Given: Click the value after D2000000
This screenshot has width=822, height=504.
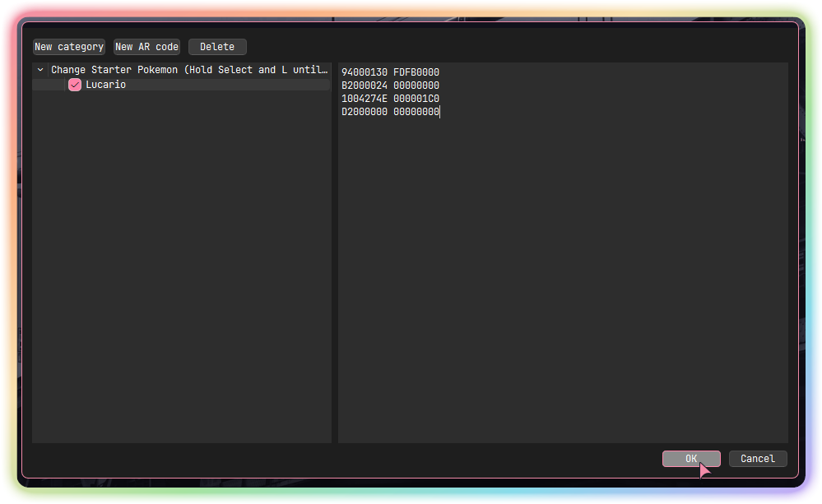Looking at the screenshot, I should [416, 112].
